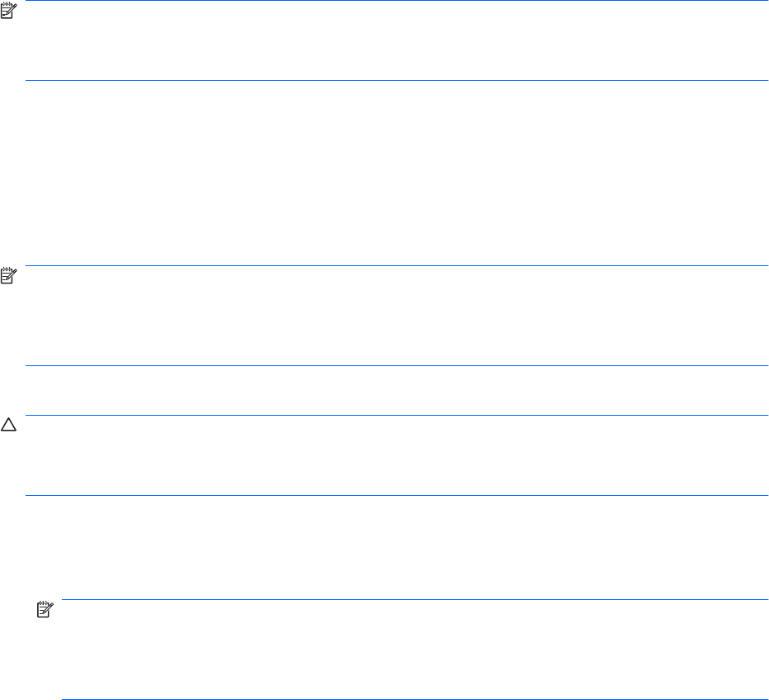Click the blue rule above the indented note

pos(413,601)
